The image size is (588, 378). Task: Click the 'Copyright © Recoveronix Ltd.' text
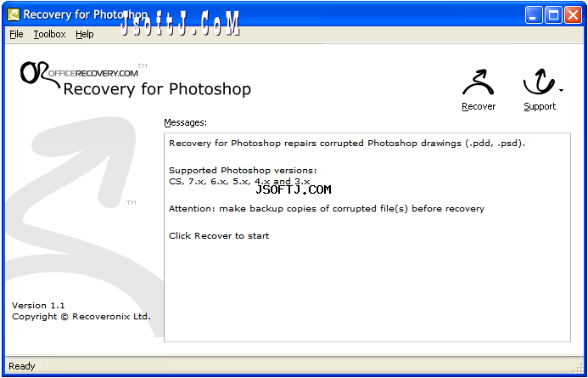click(x=81, y=317)
